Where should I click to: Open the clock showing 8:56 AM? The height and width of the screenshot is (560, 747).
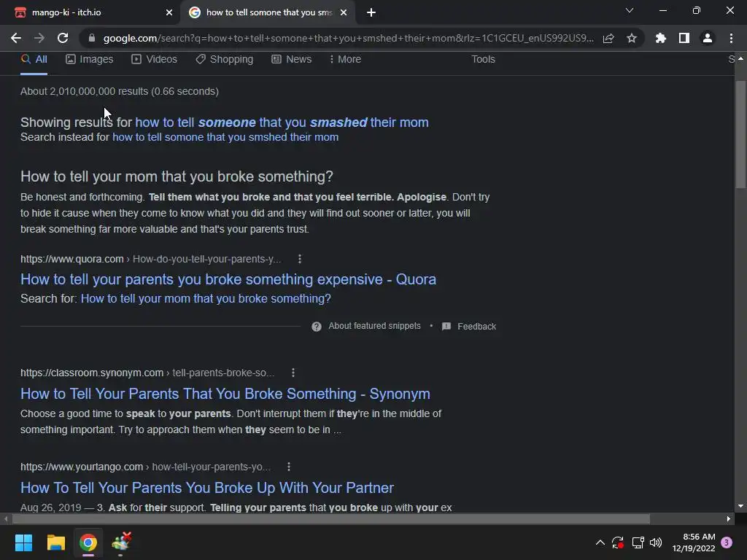(694, 542)
